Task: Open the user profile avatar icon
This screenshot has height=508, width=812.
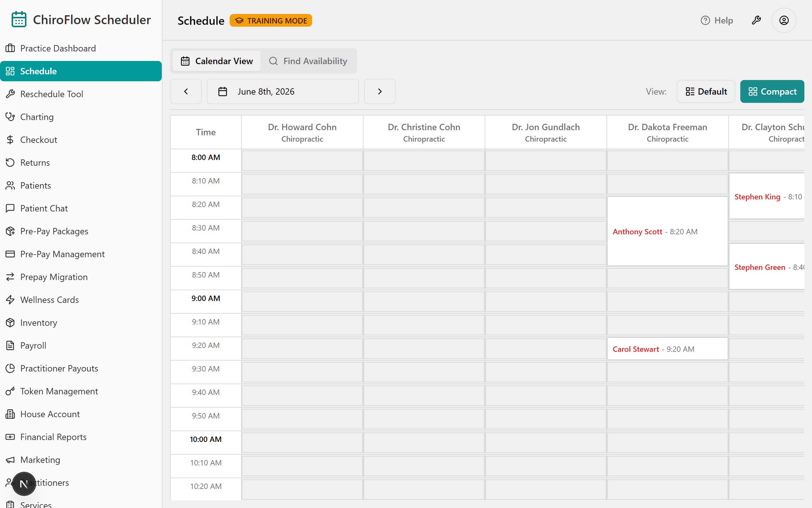Action: 784,21
